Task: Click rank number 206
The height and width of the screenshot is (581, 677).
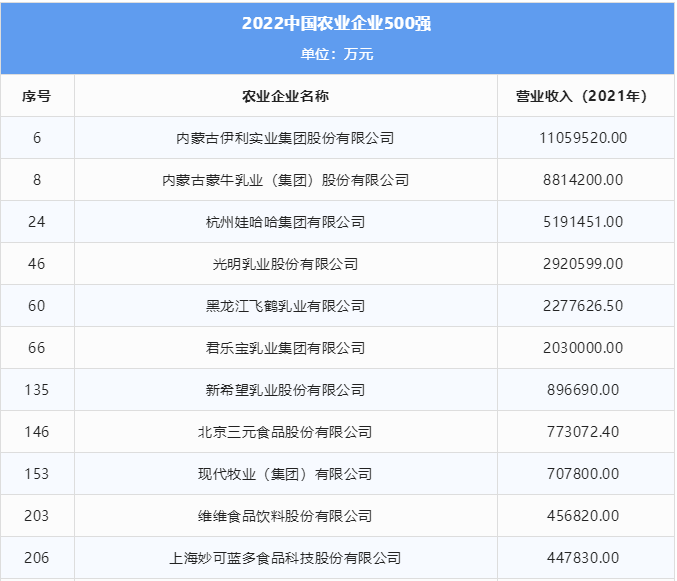Action: click(x=37, y=558)
